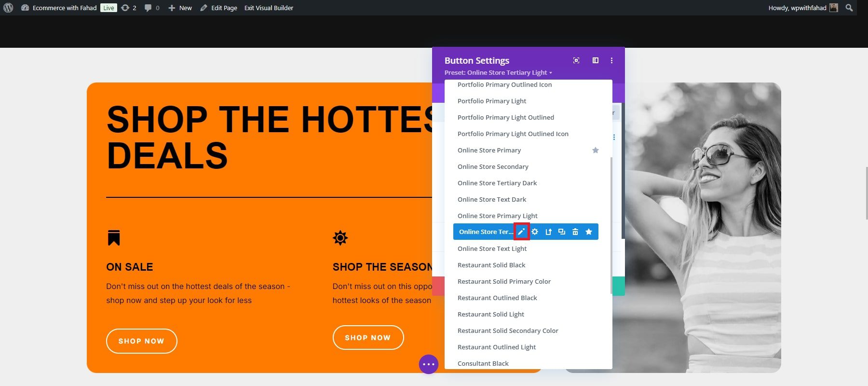Open the WordPress logo menu
868x386 pixels.
tap(8, 8)
